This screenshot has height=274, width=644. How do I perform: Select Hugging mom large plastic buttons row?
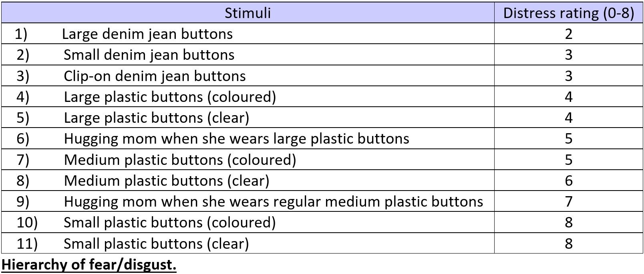pos(236,138)
